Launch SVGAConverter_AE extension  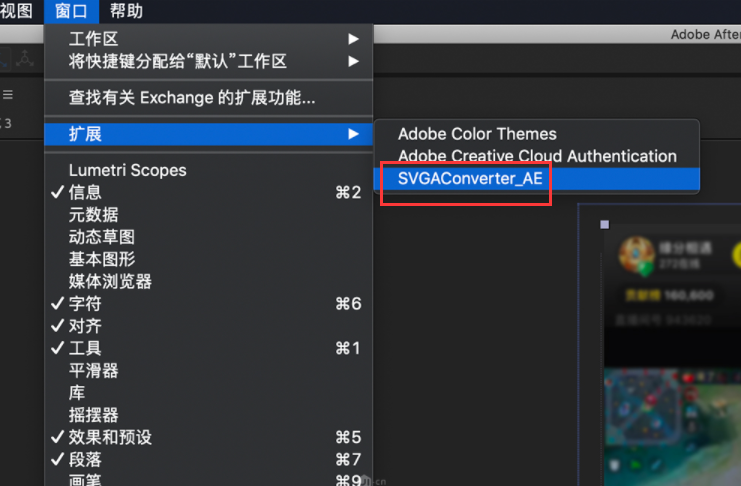pyautogui.click(x=536, y=179)
